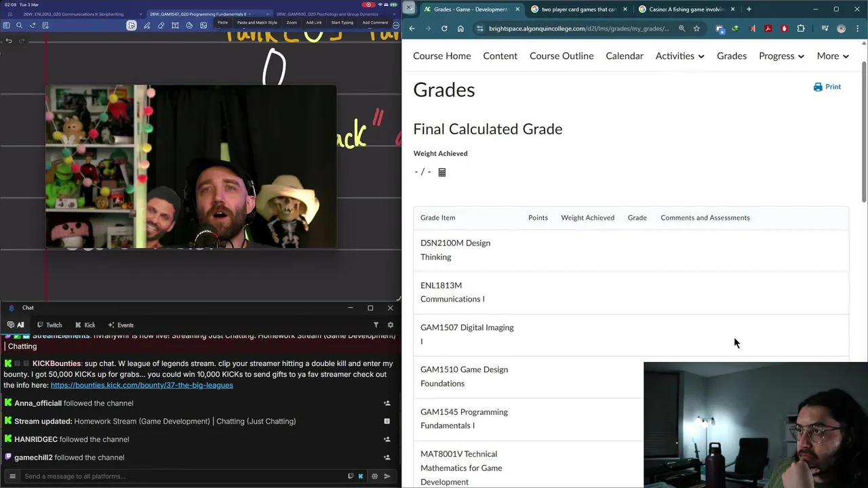Select the pen tool in notes toolbar

tap(146, 25)
